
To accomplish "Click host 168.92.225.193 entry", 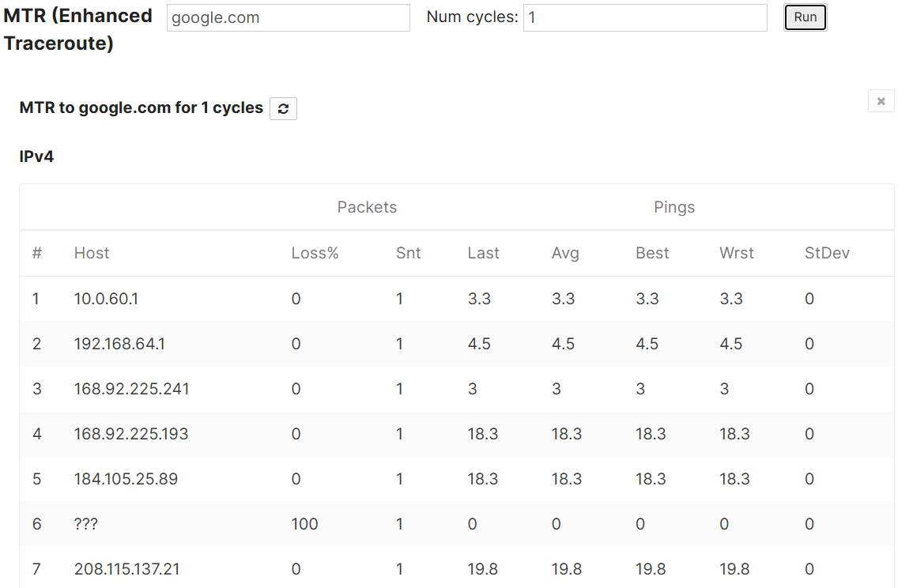I will pyautogui.click(x=131, y=434).
